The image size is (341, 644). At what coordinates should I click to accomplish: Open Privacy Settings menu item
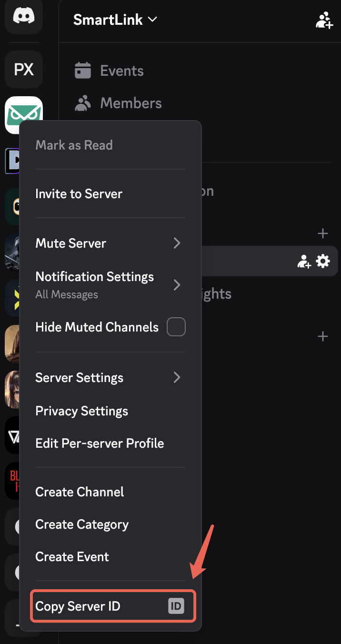point(81,411)
